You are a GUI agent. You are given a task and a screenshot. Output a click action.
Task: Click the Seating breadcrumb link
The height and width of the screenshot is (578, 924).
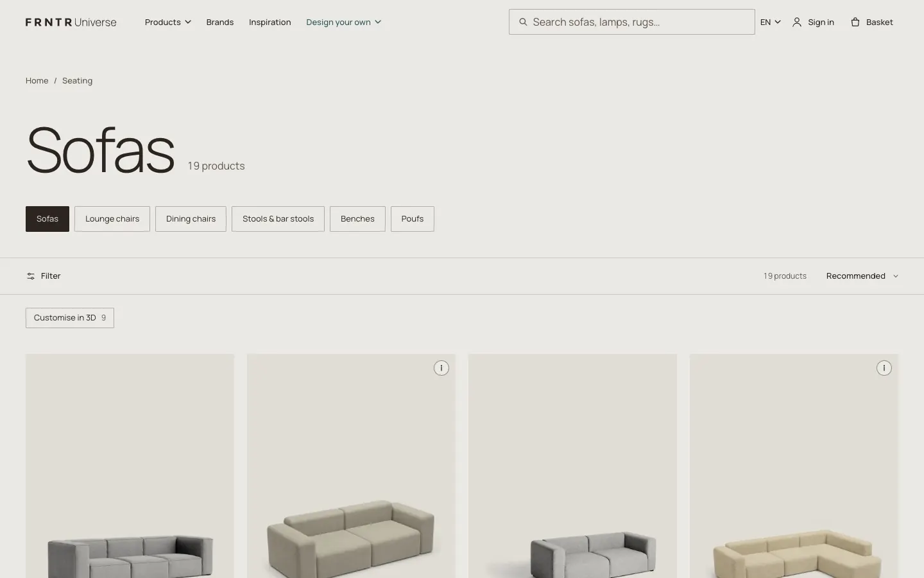pyautogui.click(x=77, y=81)
